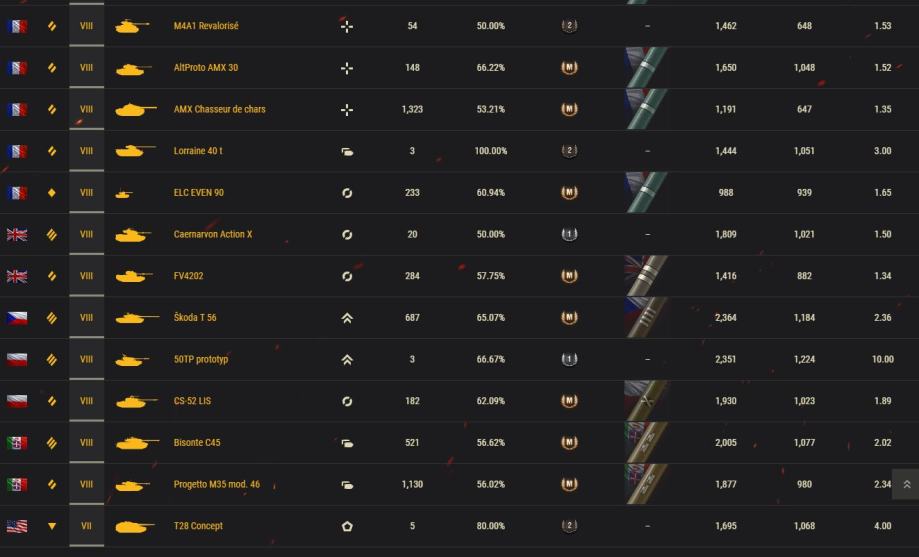Click the tank destroyer triangle icon for T28 Concept

tap(52, 526)
